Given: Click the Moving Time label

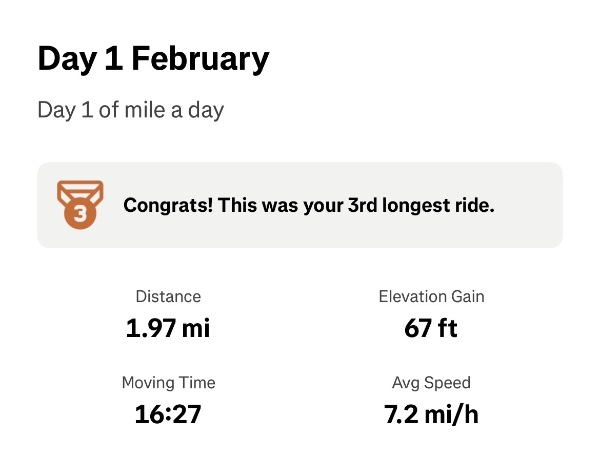Looking at the screenshot, I should 168,382.
